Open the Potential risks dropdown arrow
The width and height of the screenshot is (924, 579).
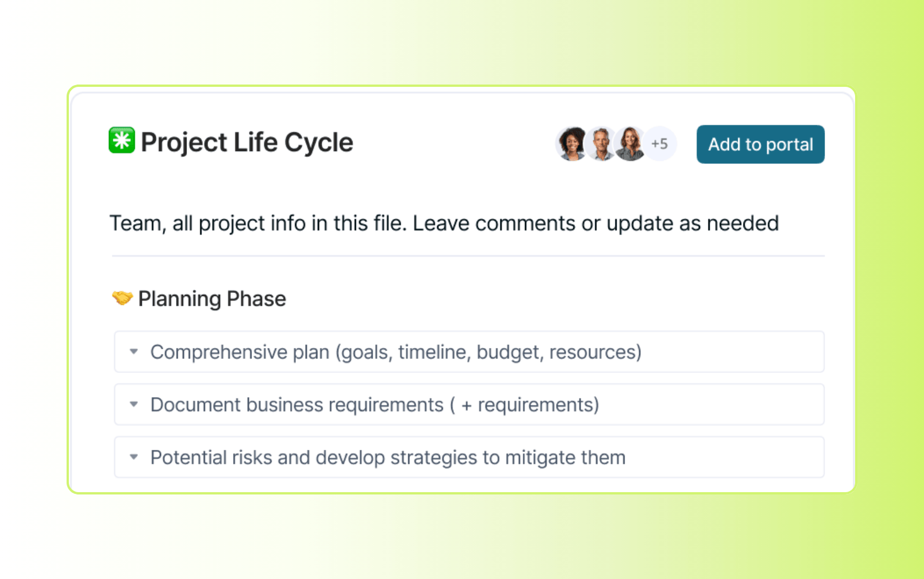pos(134,457)
